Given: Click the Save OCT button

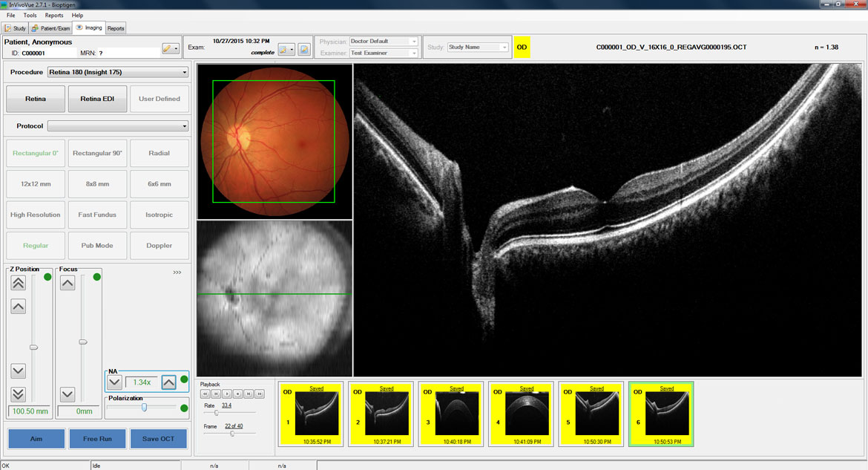Looking at the screenshot, I should click(x=158, y=439).
